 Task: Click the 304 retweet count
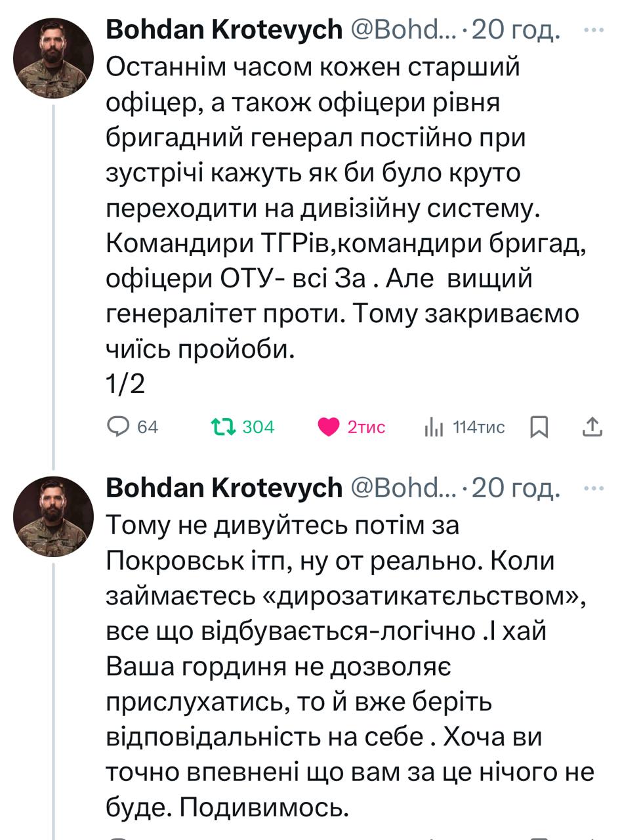point(258,427)
